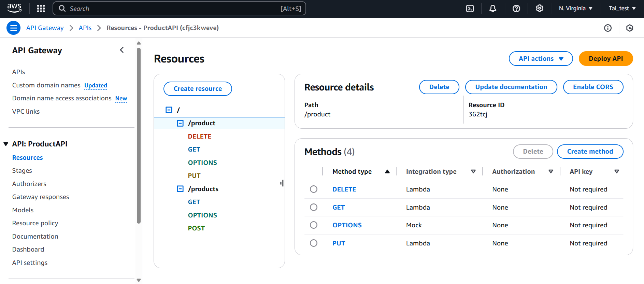Select PUT under /product in tree
This screenshot has height=284, width=644.
pyautogui.click(x=194, y=176)
